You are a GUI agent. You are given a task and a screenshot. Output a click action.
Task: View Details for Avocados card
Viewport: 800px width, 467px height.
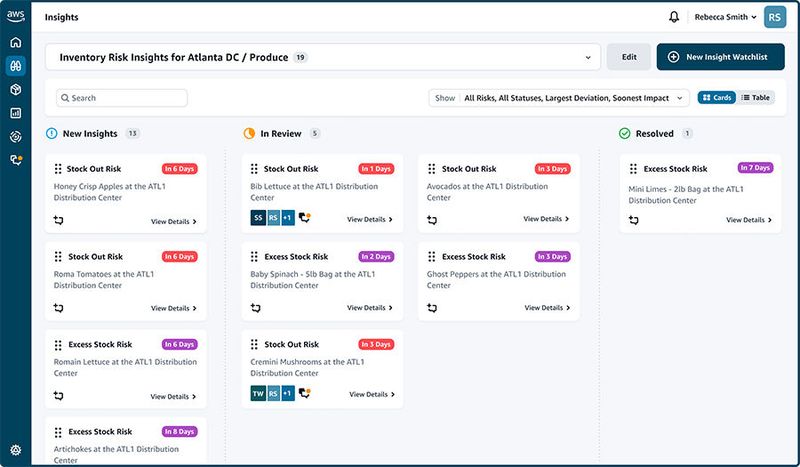(546, 220)
